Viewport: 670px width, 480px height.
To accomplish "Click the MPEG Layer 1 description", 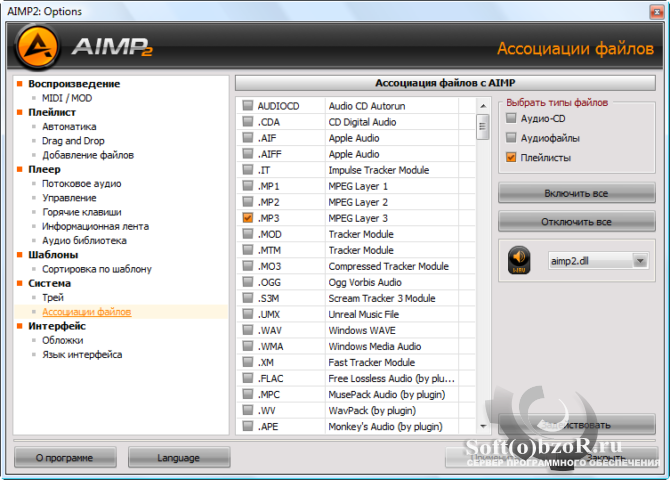I will click(358, 186).
